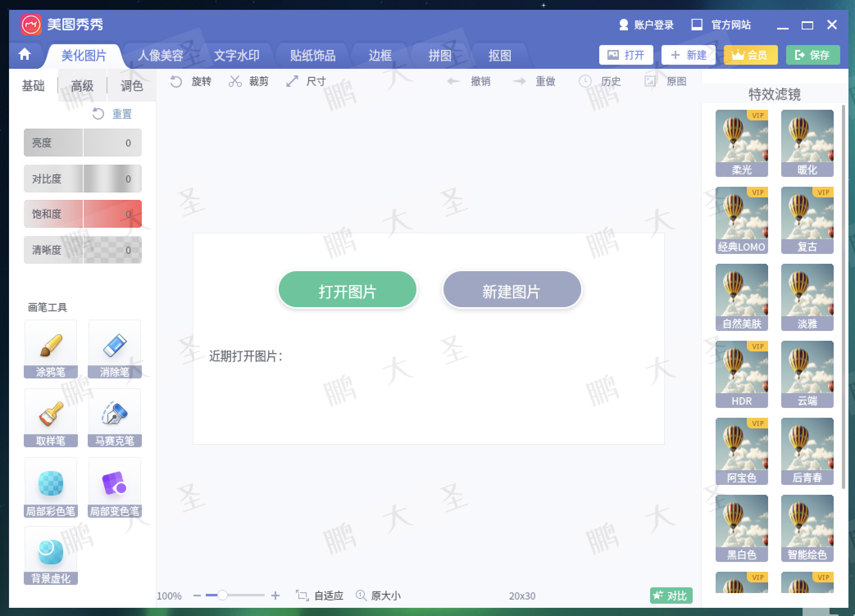The height and width of the screenshot is (616, 855).
Task: Apply the 暖化 warm filter thumbnail
Action: [x=807, y=143]
